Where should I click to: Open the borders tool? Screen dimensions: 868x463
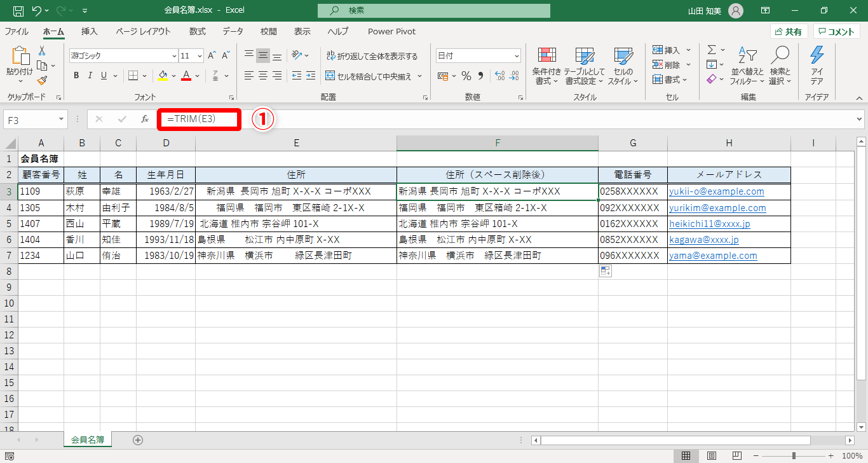pyautogui.click(x=133, y=76)
